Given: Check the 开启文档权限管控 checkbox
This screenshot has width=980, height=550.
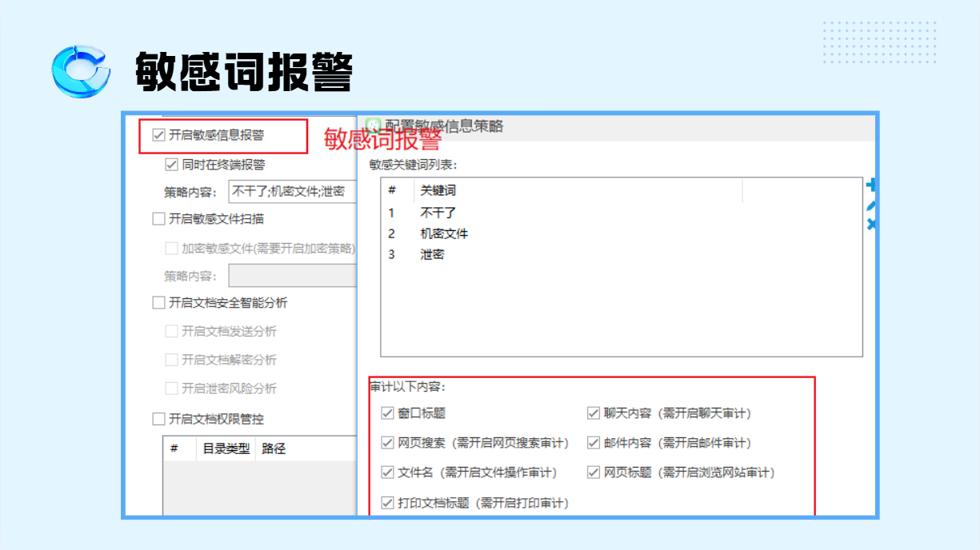Looking at the screenshot, I should (158, 419).
